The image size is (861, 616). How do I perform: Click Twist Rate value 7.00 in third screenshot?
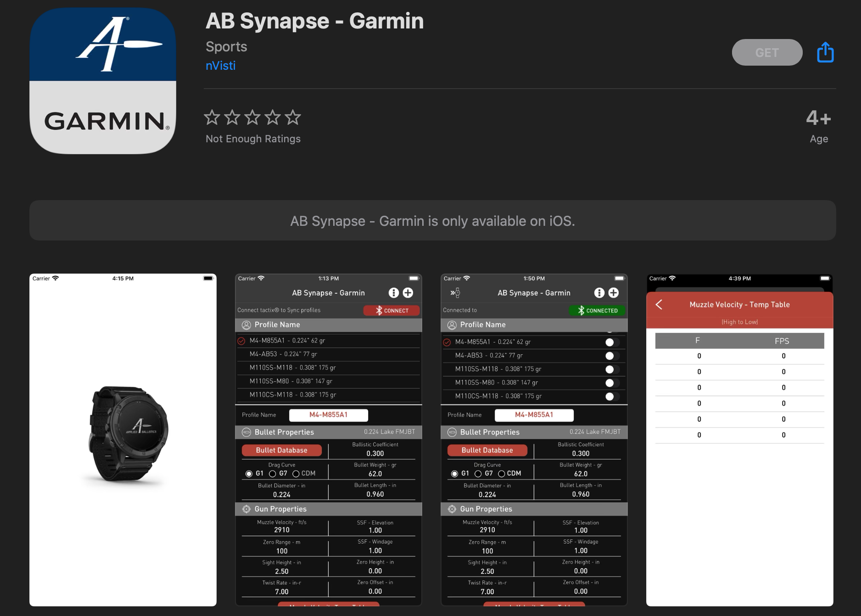coord(487,592)
